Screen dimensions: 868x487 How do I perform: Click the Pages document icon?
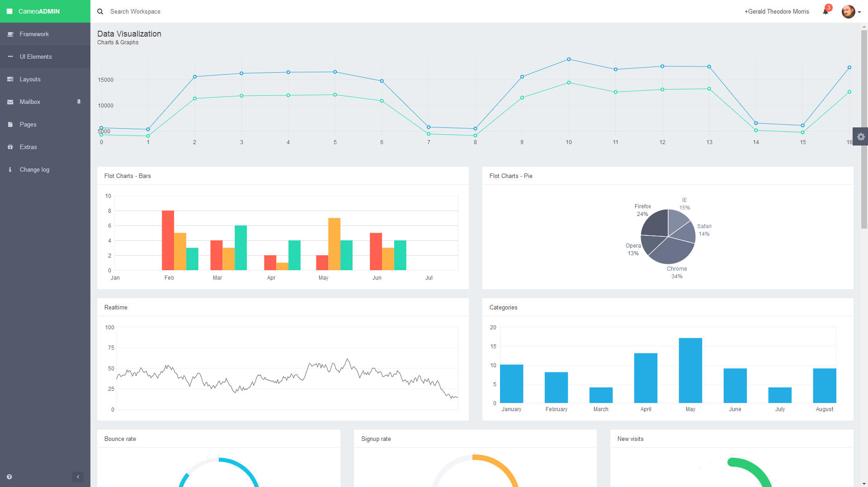pos(10,124)
